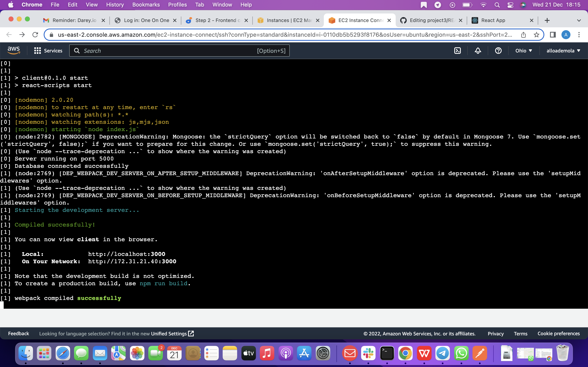Screen dimensions: 588x367
Task: Open Chrome's tab search chevron
Action: [579, 20]
